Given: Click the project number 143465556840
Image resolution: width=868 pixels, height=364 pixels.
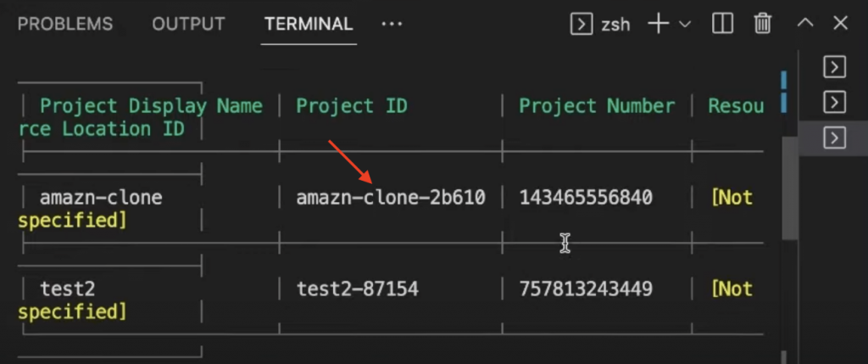Looking at the screenshot, I should (x=586, y=198).
